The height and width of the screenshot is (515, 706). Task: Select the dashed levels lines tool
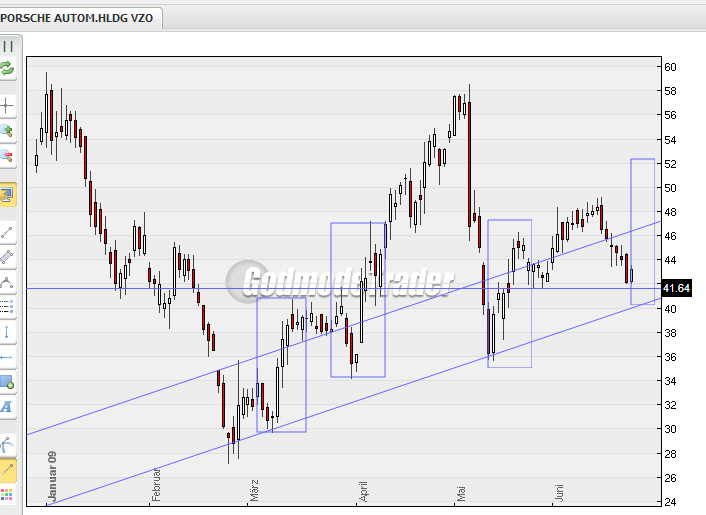(x=7, y=307)
